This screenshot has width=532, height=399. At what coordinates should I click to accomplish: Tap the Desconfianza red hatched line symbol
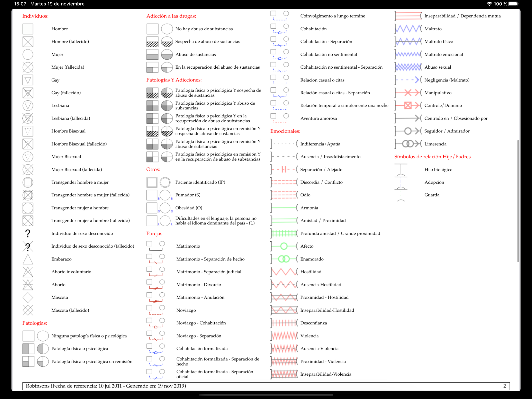click(284, 323)
